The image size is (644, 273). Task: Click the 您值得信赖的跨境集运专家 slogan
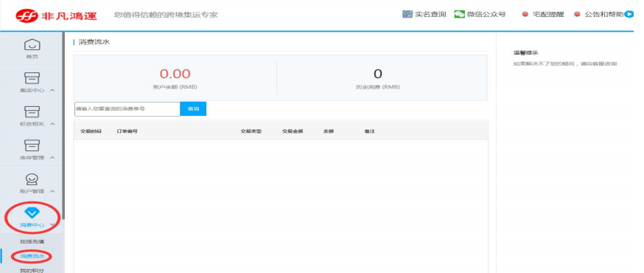point(166,15)
